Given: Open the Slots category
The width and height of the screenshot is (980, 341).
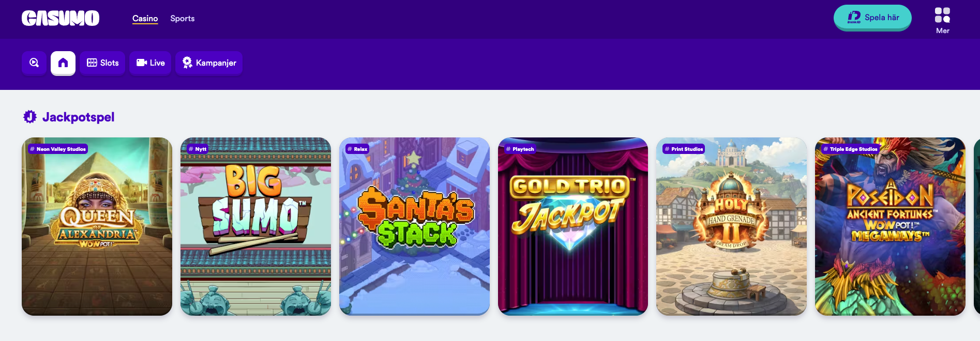Looking at the screenshot, I should (103, 63).
